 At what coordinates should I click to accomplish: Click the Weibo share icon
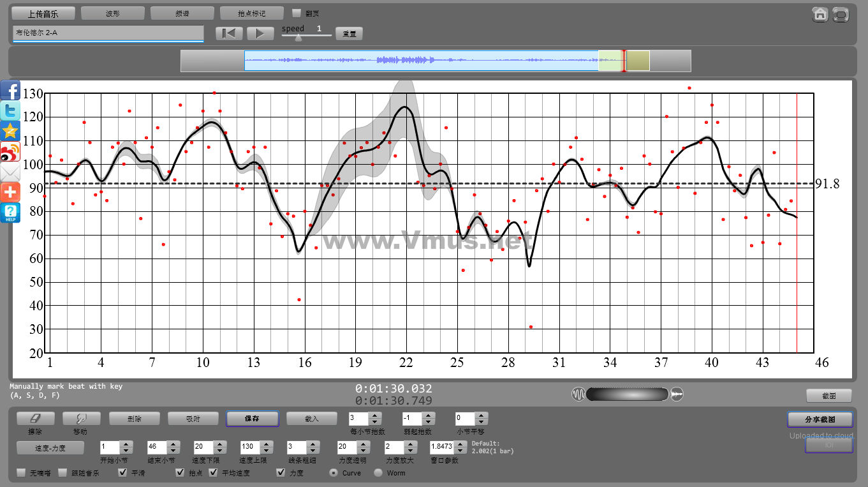coord(10,152)
